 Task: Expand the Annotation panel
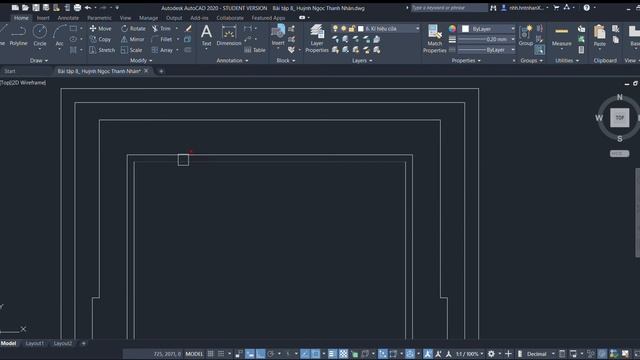[232, 60]
